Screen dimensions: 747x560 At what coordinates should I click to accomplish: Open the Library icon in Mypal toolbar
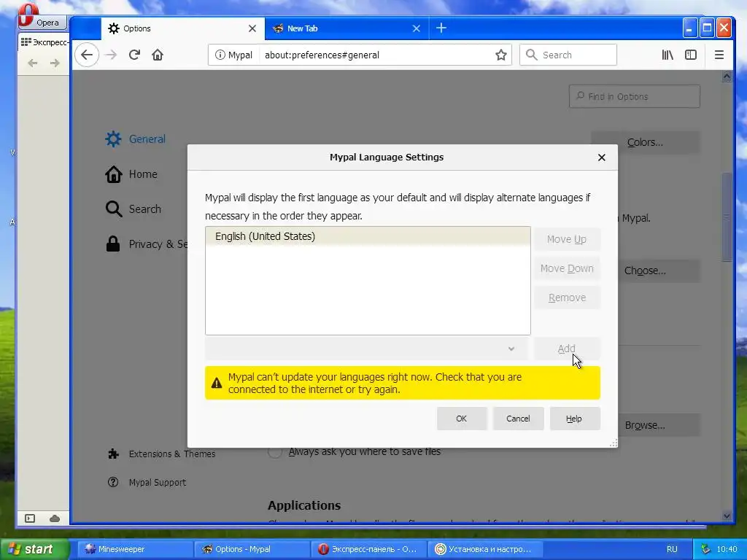pyautogui.click(x=667, y=55)
